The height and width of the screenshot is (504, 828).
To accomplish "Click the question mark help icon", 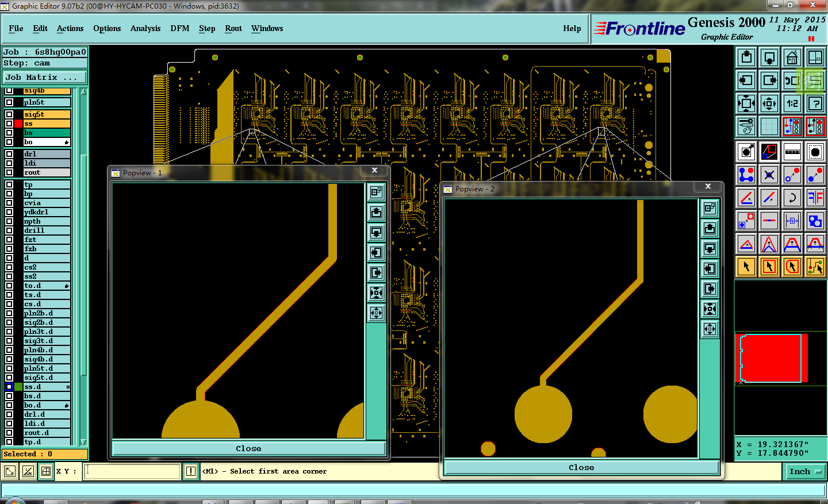I will [815, 103].
